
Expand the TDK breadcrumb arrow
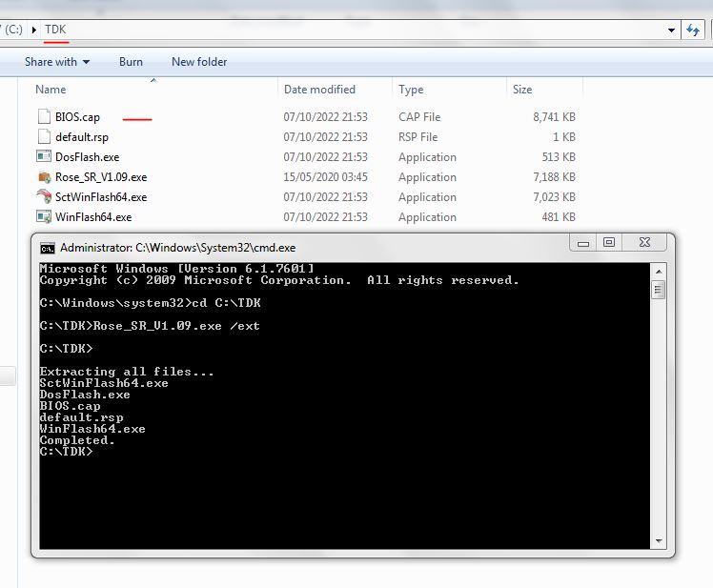click(x=34, y=30)
